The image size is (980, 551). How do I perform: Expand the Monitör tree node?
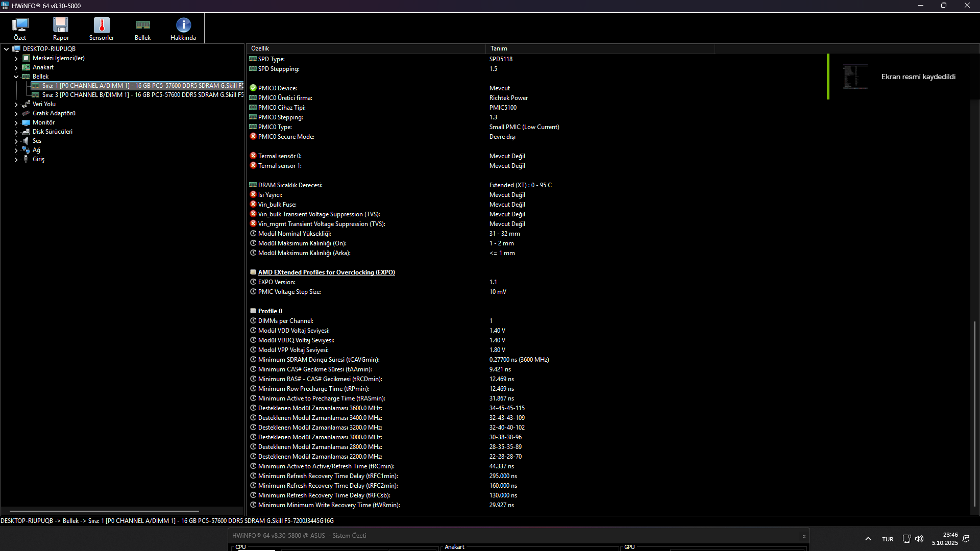pos(16,123)
